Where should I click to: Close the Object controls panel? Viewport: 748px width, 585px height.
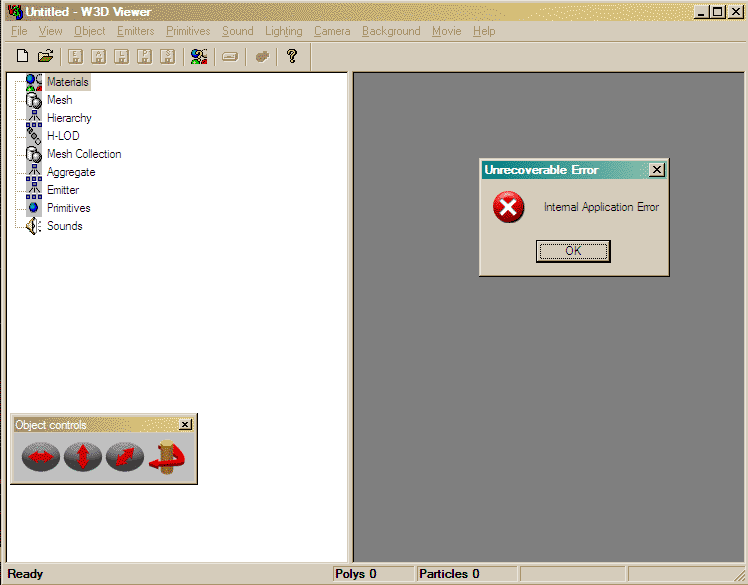pos(185,425)
